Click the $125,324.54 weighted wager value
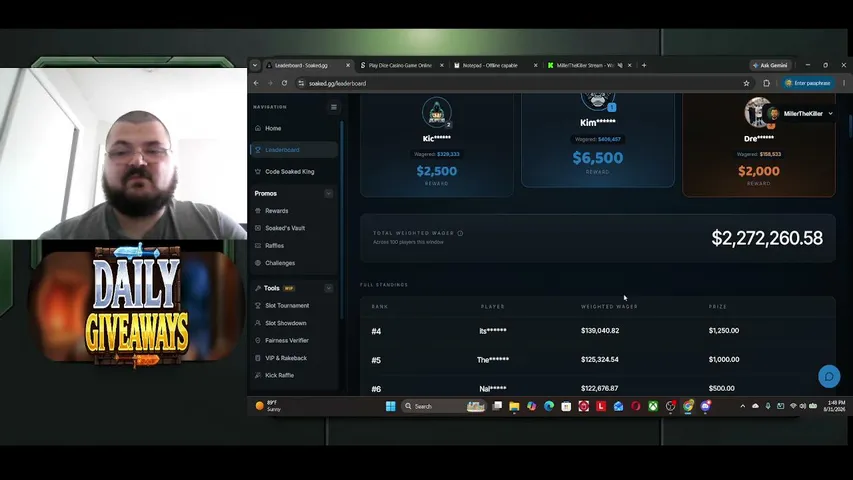The height and width of the screenshot is (480, 853). (599, 360)
